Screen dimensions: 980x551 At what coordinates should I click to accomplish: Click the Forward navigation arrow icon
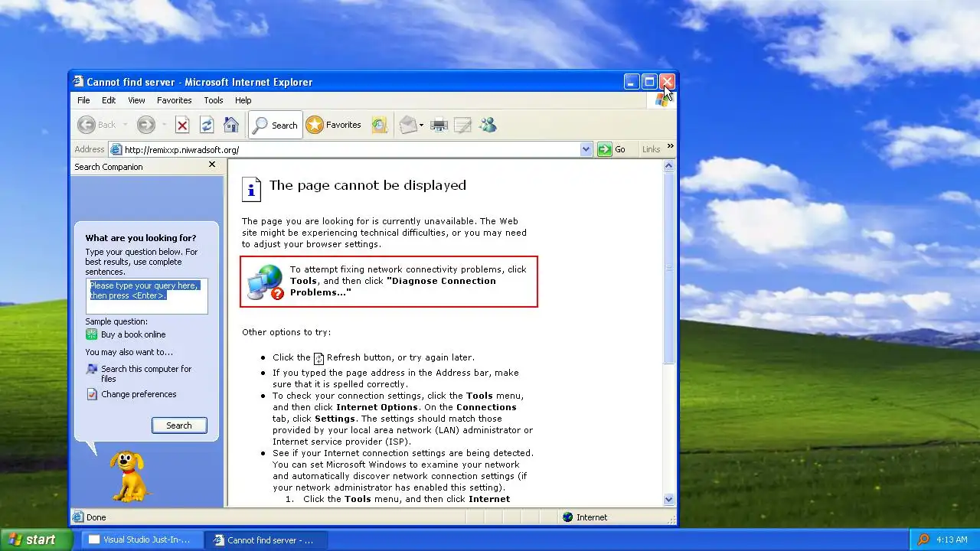coord(145,125)
